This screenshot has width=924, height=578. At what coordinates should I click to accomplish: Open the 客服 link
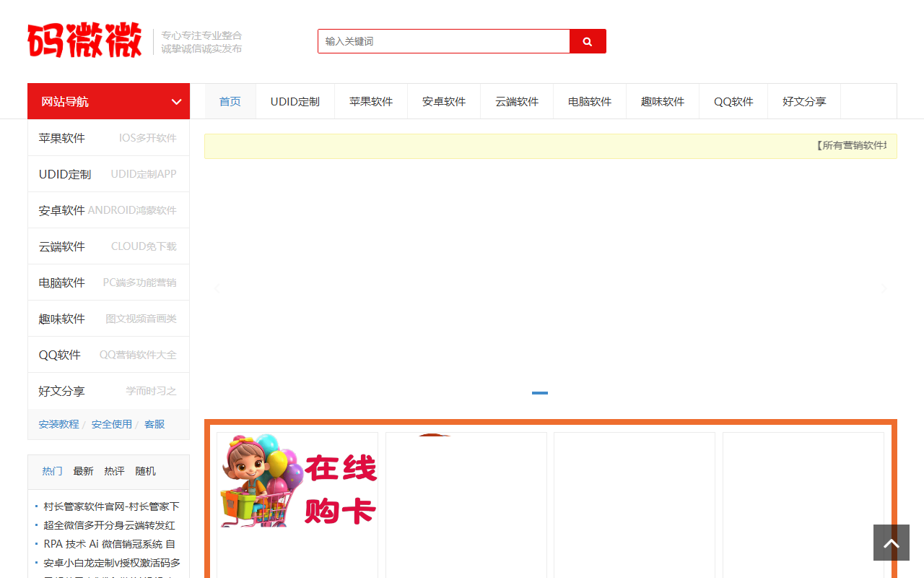pyautogui.click(x=154, y=424)
